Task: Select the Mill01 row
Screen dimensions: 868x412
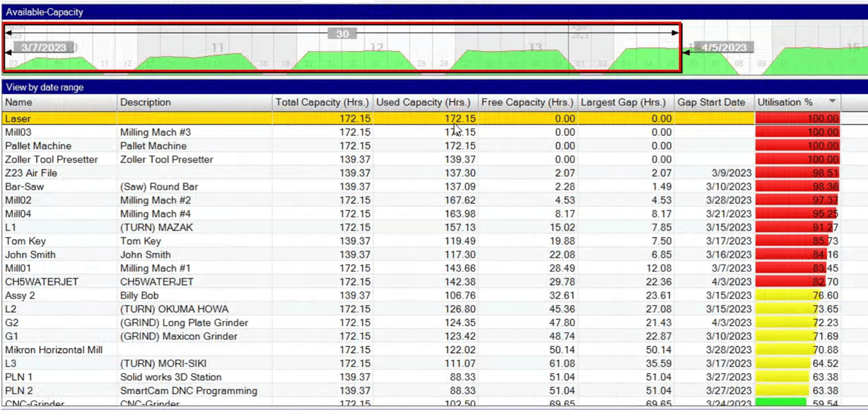Action: 434,268
